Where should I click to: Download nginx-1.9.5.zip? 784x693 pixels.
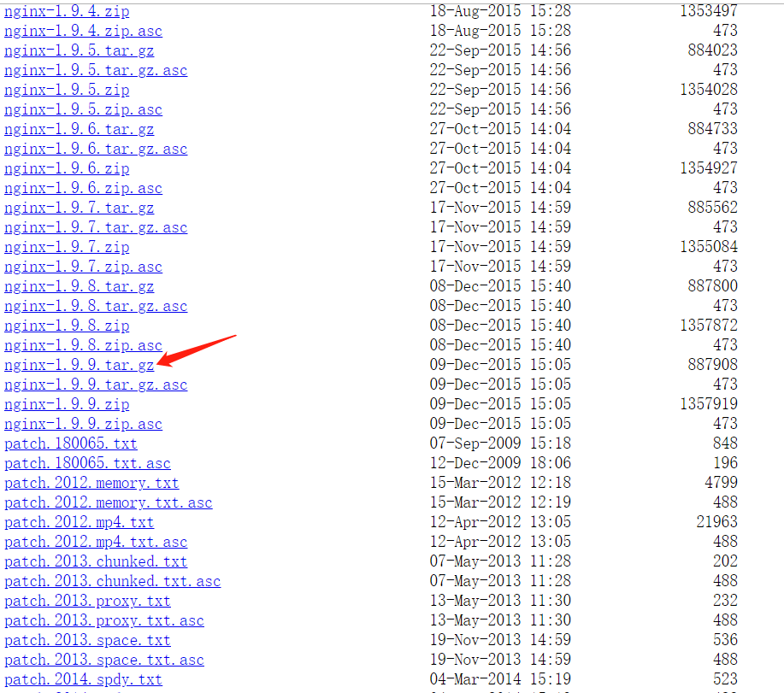click(x=67, y=90)
